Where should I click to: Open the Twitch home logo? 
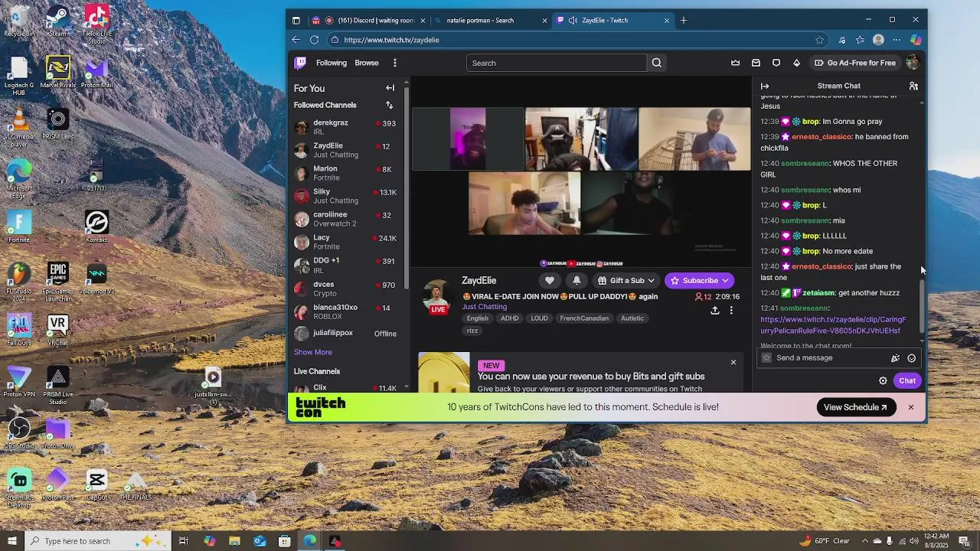(300, 63)
